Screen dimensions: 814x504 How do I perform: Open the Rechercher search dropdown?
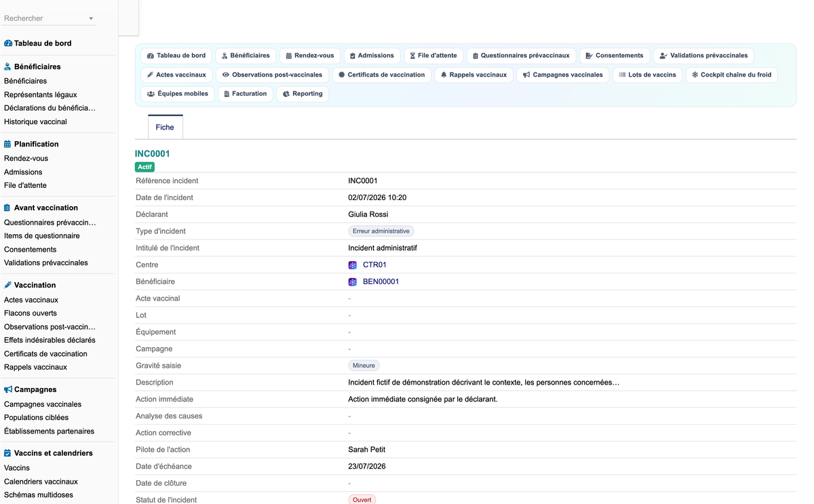pyautogui.click(x=50, y=18)
